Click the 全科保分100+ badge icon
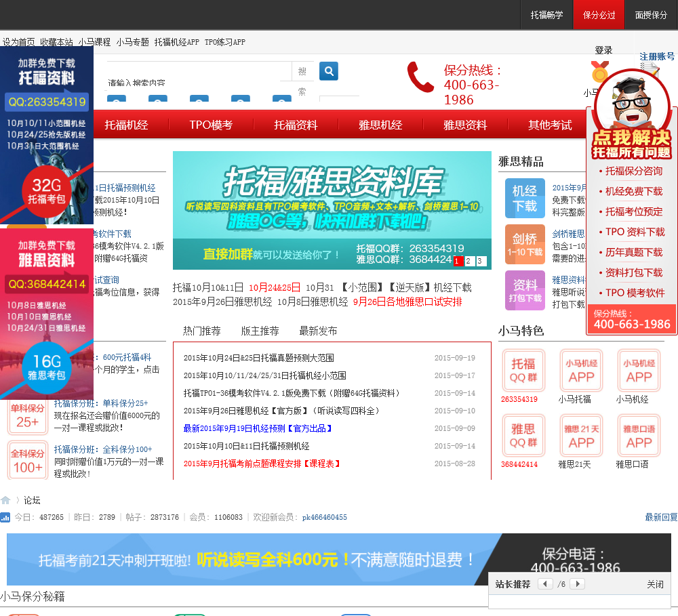This screenshot has height=616, width=678. (28, 461)
